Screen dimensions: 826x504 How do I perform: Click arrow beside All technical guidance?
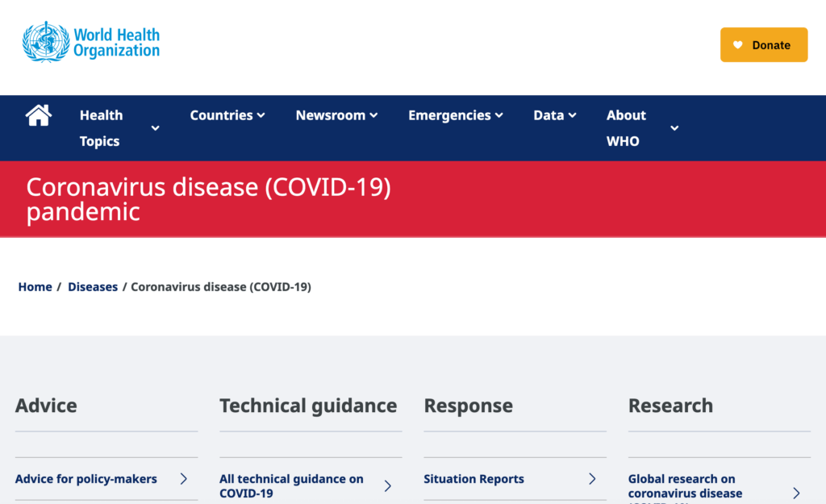[x=388, y=485]
